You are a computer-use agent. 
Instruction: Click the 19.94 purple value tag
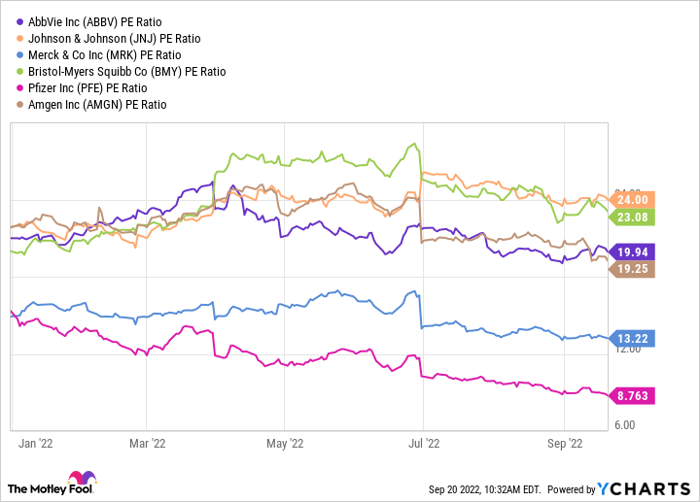[631, 252]
